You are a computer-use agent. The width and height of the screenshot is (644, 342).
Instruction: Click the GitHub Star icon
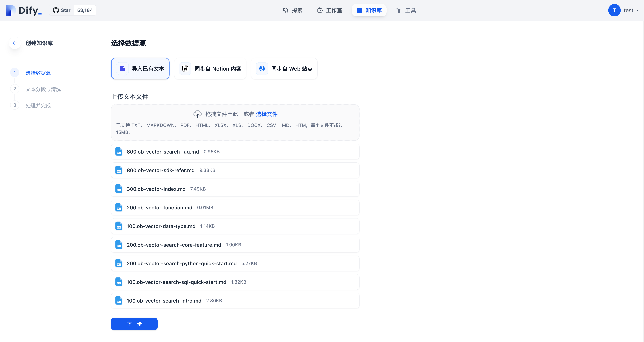tap(56, 10)
